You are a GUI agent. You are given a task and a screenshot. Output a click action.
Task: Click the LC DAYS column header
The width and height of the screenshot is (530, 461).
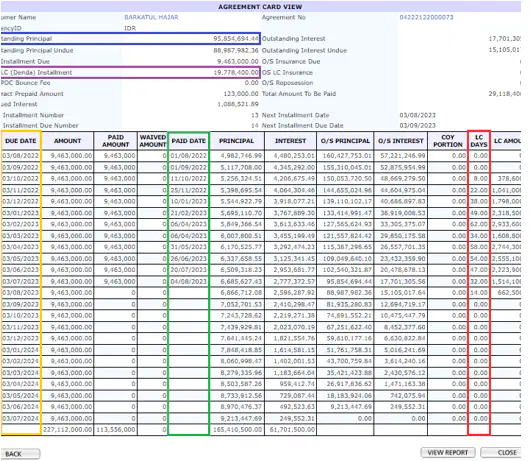(479, 141)
